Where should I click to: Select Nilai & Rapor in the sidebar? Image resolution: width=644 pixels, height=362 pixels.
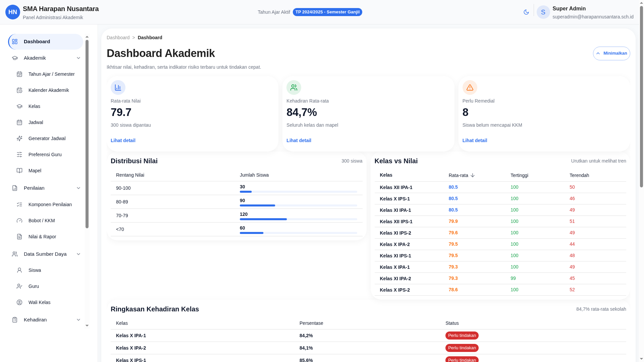tap(41, 237)
